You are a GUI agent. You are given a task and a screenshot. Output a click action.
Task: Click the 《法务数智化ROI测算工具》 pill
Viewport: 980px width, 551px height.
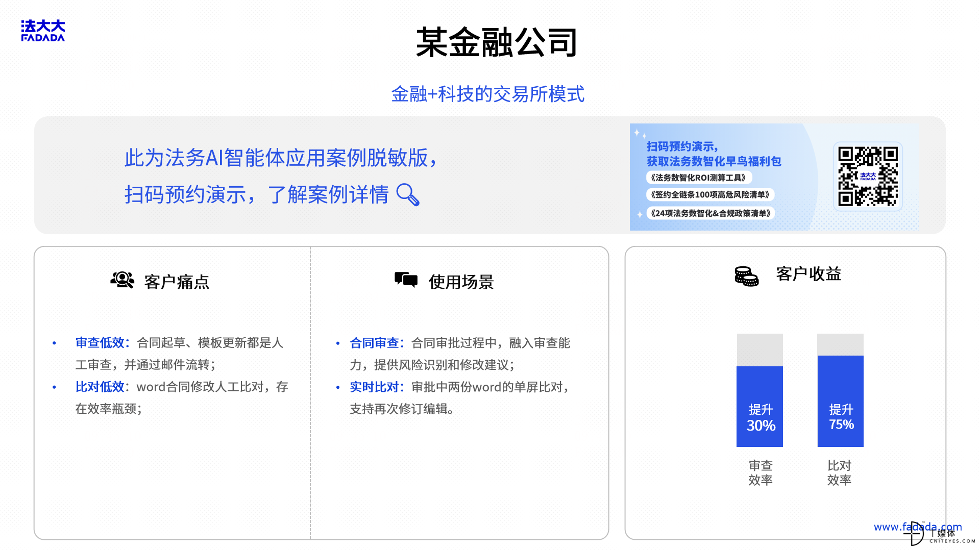(699, 178)
